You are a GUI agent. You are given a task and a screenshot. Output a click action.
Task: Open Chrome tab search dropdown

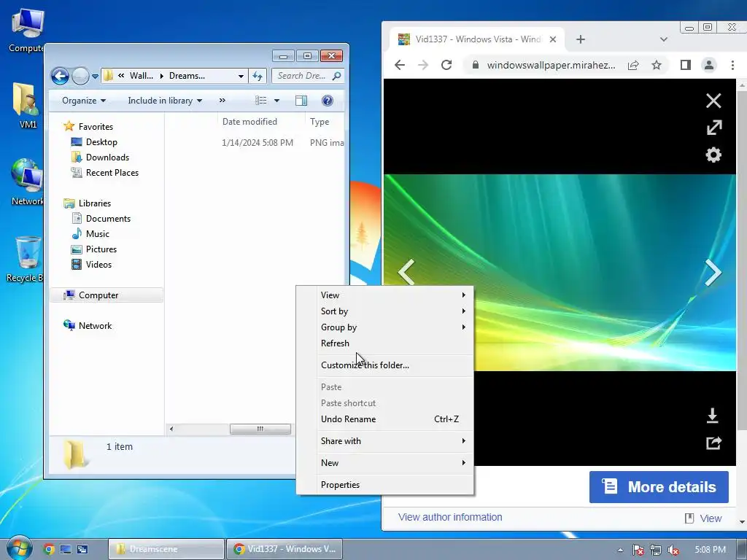pos(664,39)
